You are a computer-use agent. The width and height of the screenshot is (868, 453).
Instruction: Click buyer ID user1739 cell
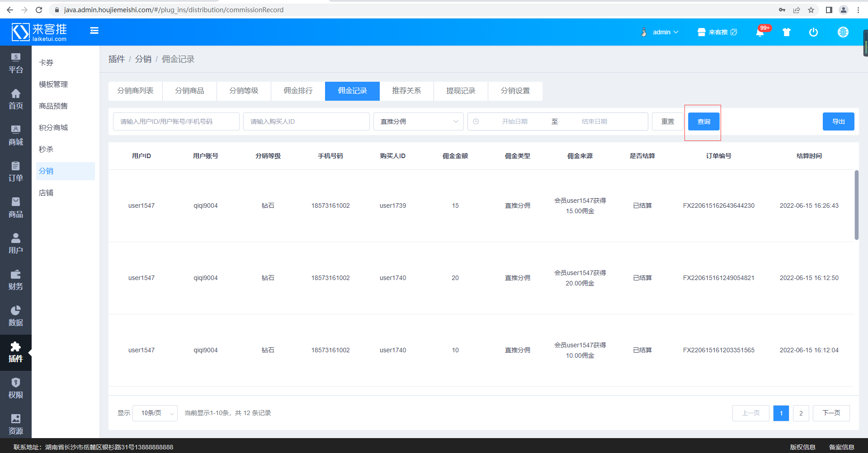click(393, 205)
